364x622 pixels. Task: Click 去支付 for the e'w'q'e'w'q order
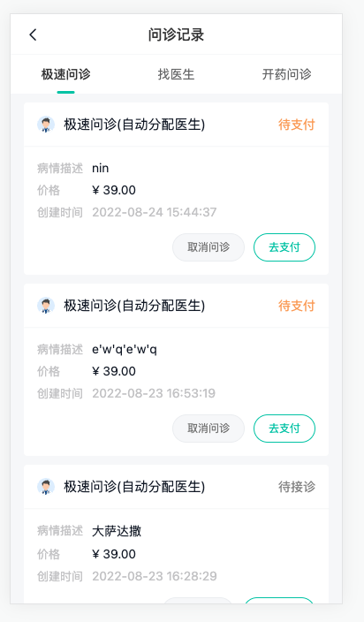tap(284, 429)
